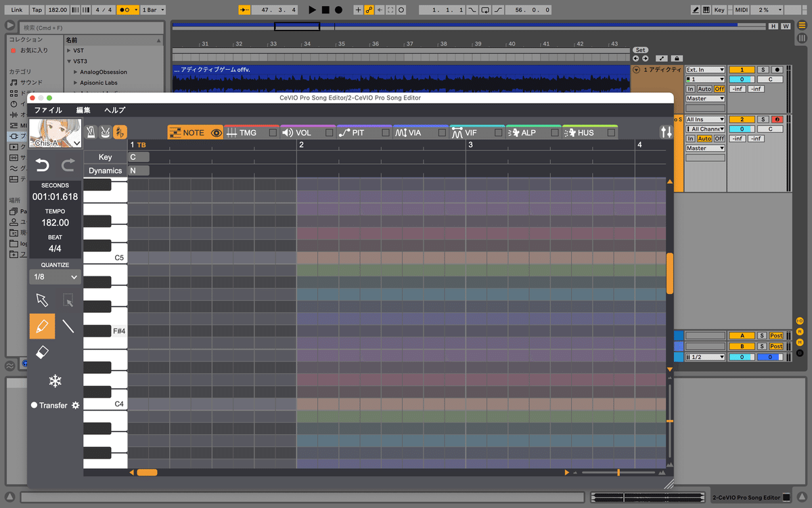This screenshot has width=812, height=508.
Task: Expand the VST folder in browser
Action: click(70, 50)
